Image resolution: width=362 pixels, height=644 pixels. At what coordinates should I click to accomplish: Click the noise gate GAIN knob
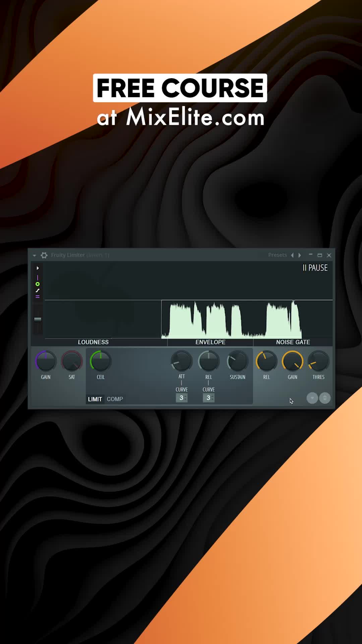click(x=292, y=361)
